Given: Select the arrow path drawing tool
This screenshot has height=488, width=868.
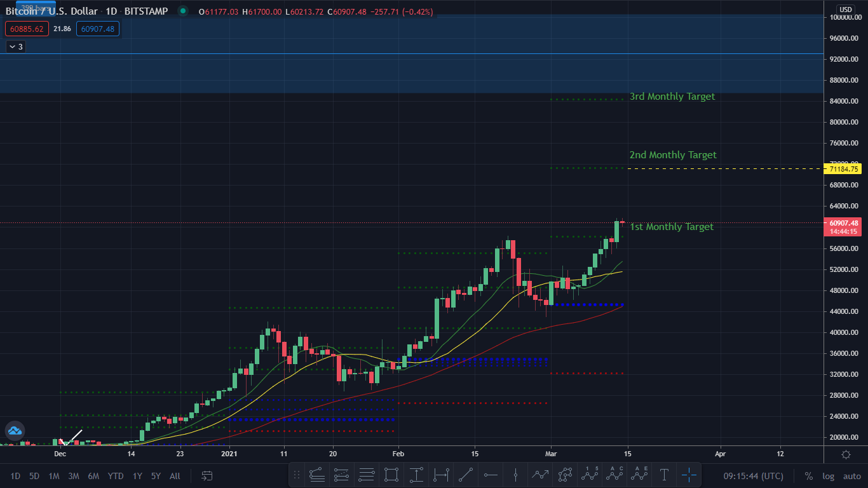Looking at the screenshot, I should tap(540, 474).
